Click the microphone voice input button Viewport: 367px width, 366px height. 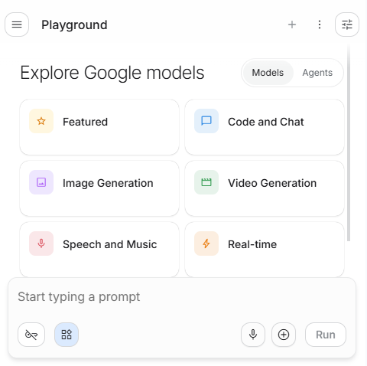coord(253,334)
